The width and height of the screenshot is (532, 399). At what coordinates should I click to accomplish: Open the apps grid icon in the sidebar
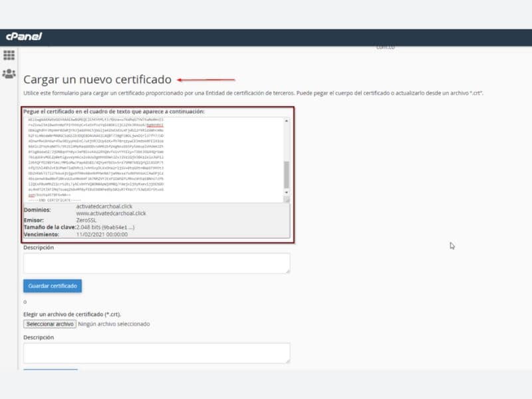[x=9, y=55]
